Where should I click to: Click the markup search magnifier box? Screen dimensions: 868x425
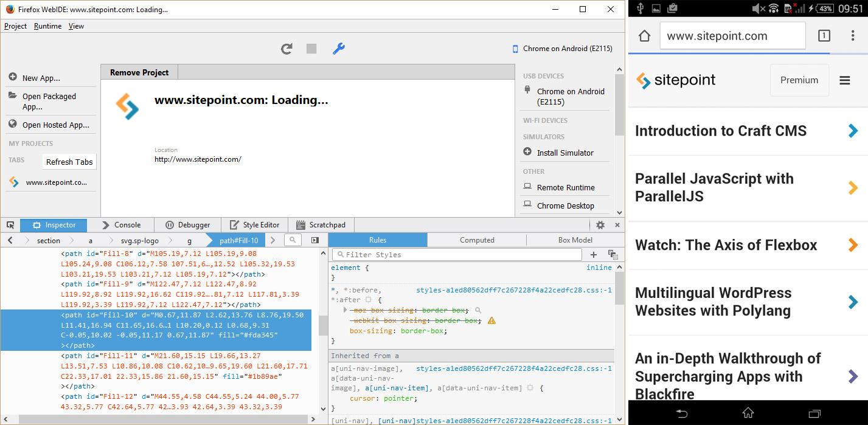[x=293, y=240]
